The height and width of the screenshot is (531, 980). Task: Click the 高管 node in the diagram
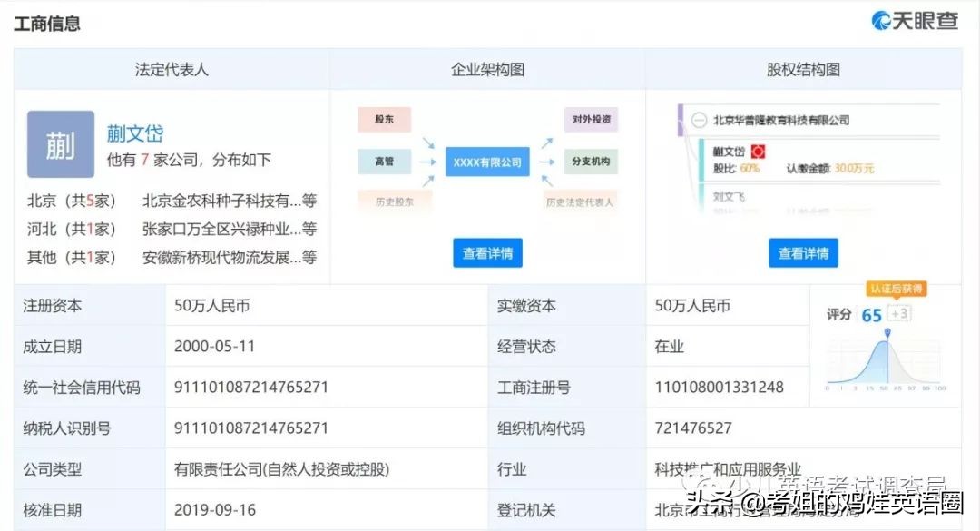point(383,162)
